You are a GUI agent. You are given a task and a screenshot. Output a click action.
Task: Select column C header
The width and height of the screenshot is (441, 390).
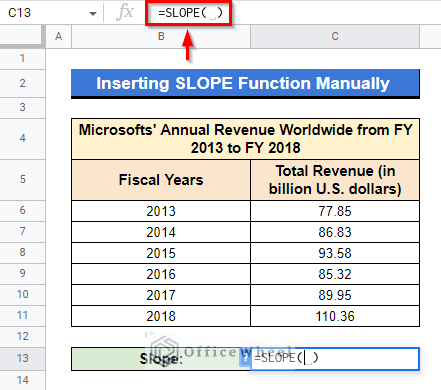coord(335,36)
